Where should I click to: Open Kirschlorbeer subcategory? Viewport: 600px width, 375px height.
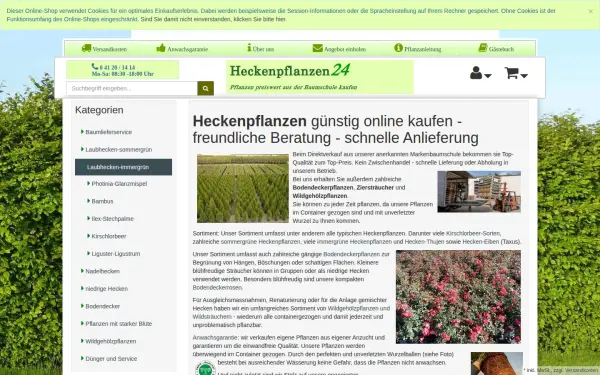pos(109,236)
